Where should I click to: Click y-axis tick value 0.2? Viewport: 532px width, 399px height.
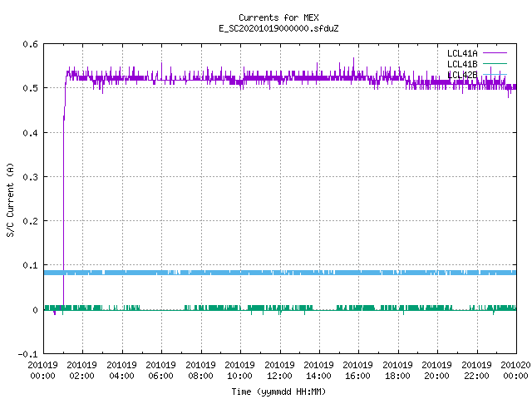(30, 221)
